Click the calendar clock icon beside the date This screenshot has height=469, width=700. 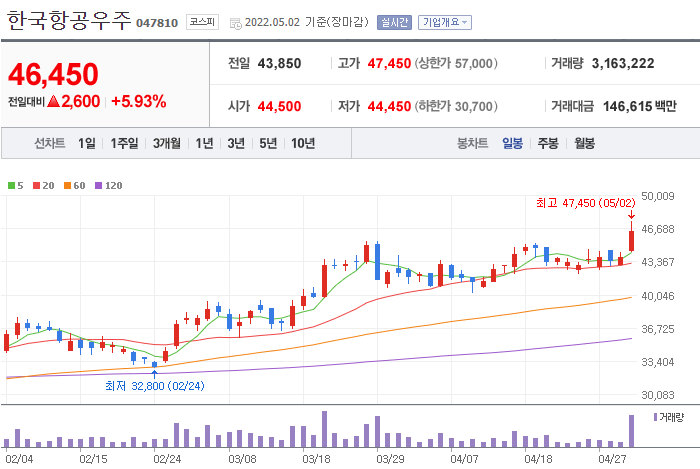click(x=235, y=24)
